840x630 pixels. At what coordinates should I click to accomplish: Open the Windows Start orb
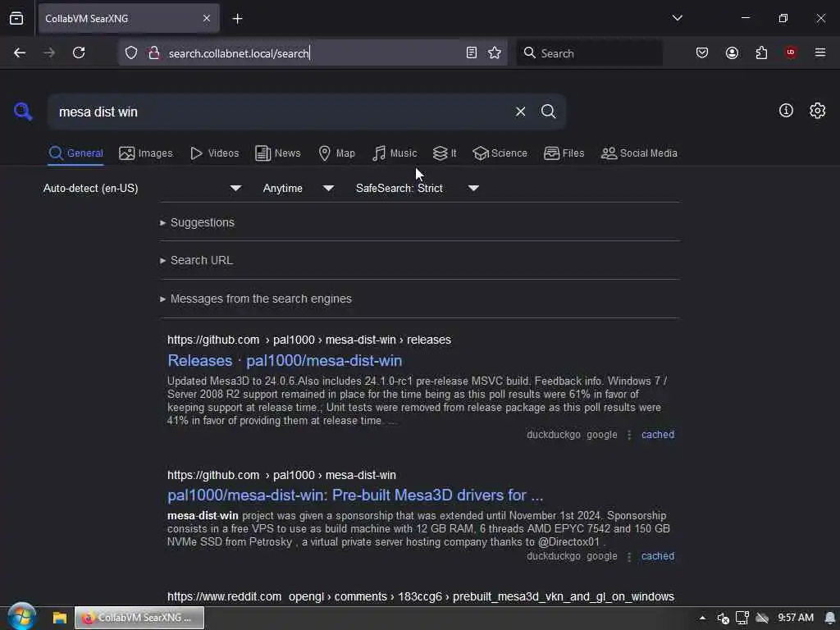(22, 617)
